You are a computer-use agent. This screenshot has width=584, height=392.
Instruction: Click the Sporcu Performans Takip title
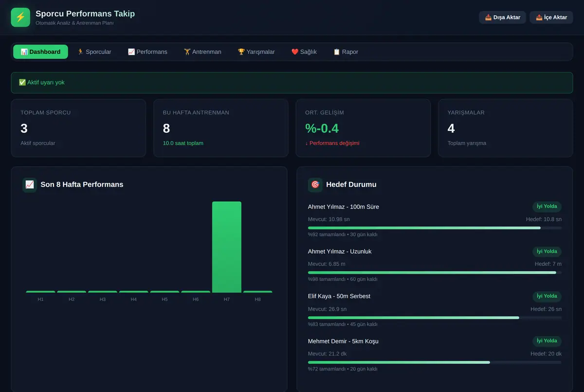tap(85, 14)
